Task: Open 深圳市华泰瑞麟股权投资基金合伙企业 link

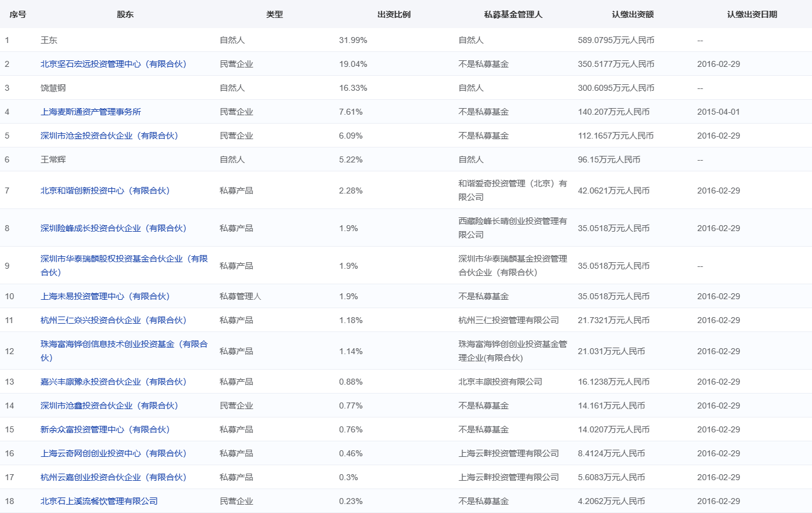Action: (124, 266)
